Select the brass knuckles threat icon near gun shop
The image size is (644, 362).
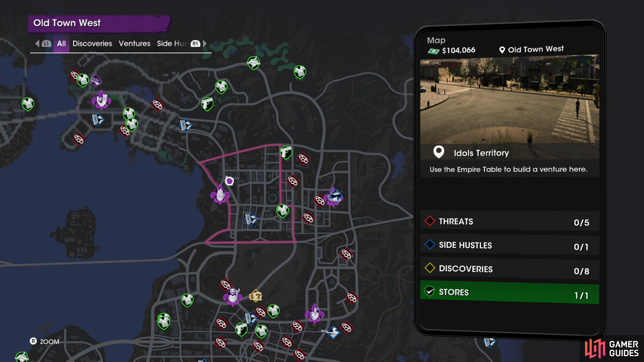pyautogui.click(x=303, y=159)
